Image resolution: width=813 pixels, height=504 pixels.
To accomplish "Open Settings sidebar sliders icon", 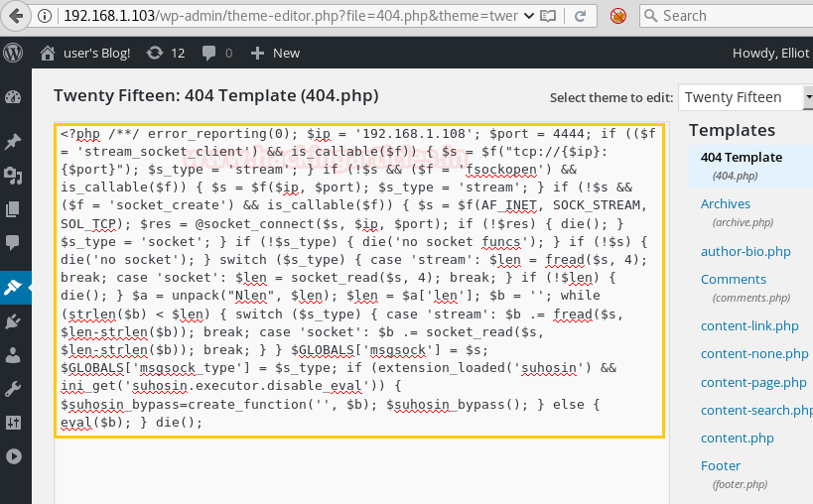I will pyautogui.click(x=13, y=423).
